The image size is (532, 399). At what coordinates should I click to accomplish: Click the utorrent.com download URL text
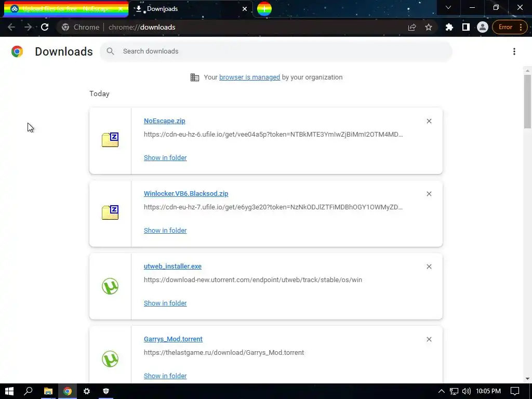253,280
